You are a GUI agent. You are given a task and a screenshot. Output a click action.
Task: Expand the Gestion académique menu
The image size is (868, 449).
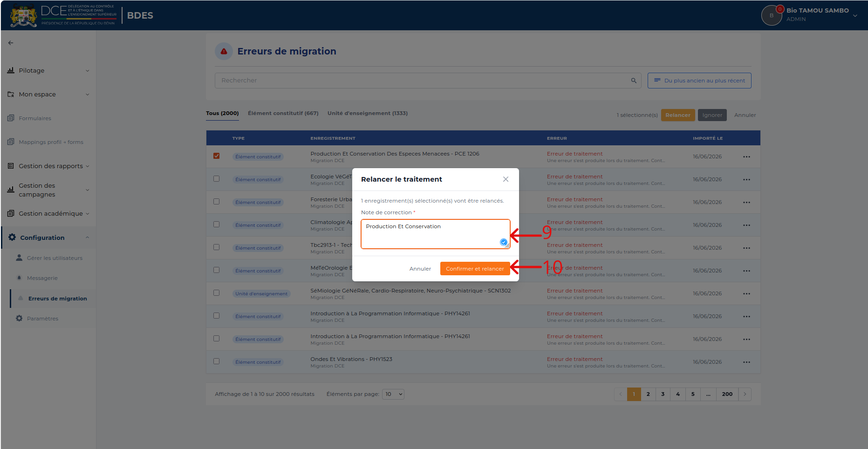pyautogui.click(x=87, y=214)
